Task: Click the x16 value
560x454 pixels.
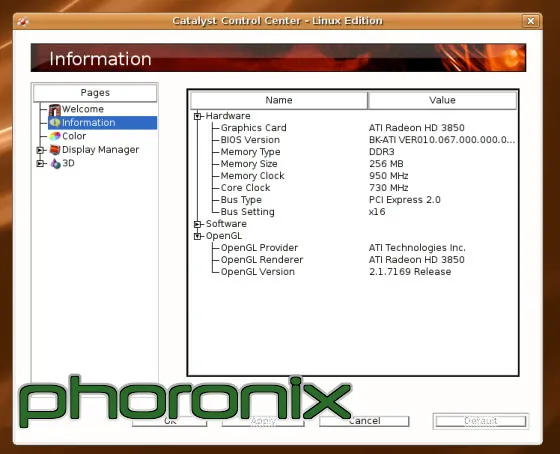Action: (377, 212)
